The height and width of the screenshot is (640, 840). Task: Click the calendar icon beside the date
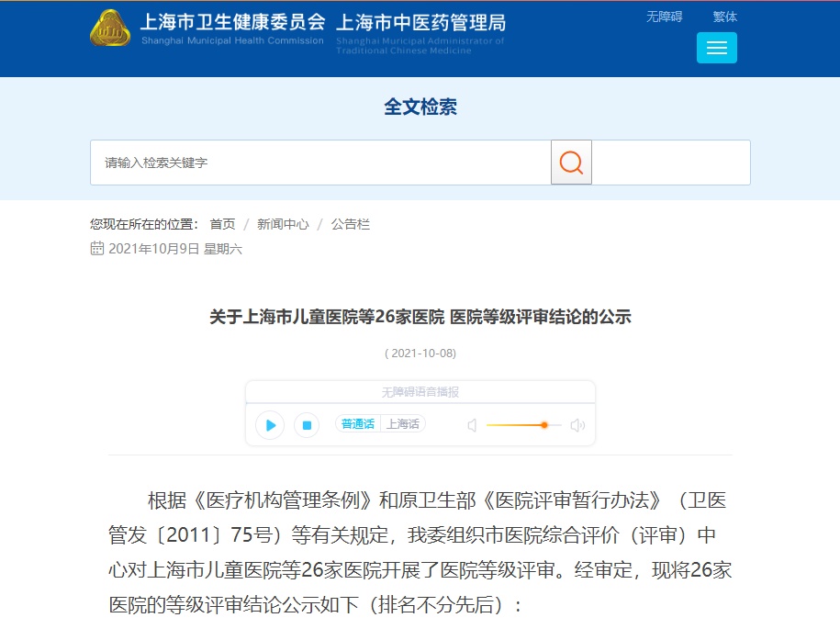97,248
